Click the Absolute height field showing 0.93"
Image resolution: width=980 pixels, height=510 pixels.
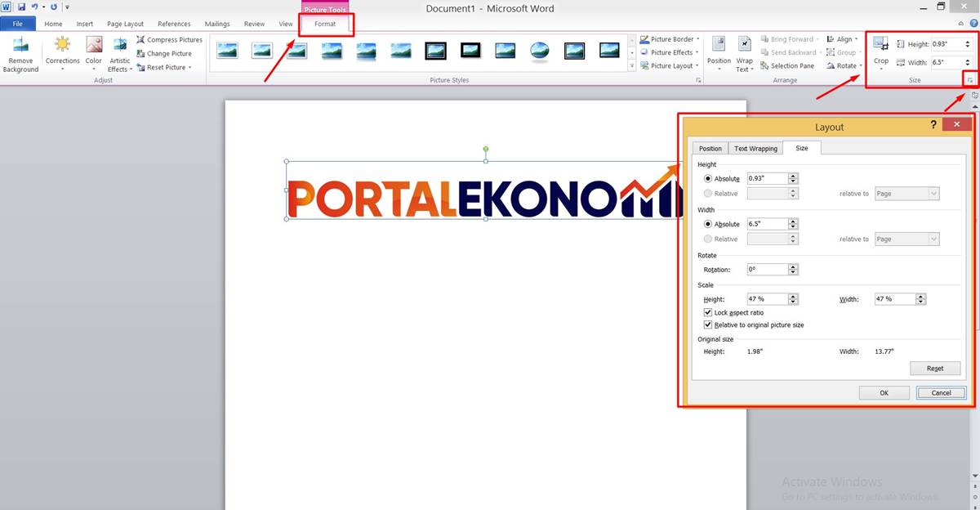tap(767, 178)
